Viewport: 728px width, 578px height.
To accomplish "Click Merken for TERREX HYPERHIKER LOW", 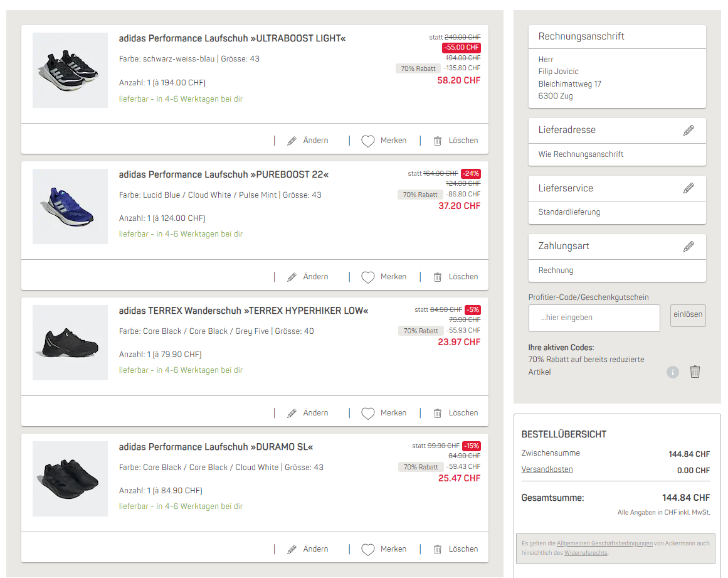I will point(393,413).
